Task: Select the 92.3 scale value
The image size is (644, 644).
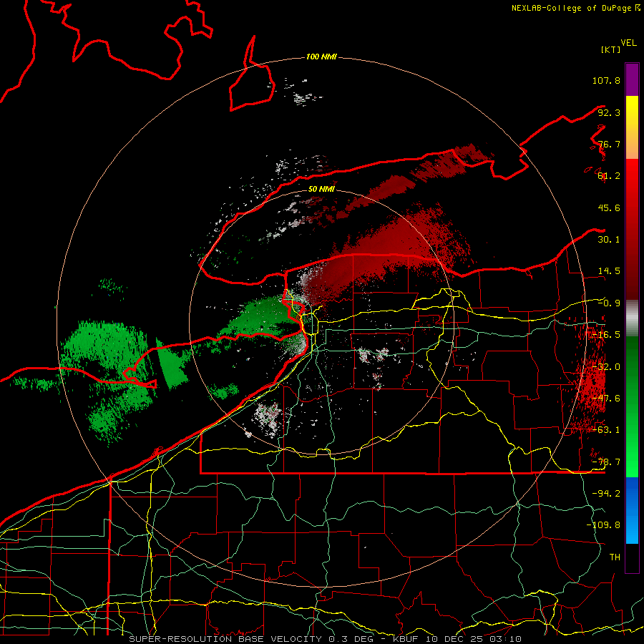Action: (609, 112)
